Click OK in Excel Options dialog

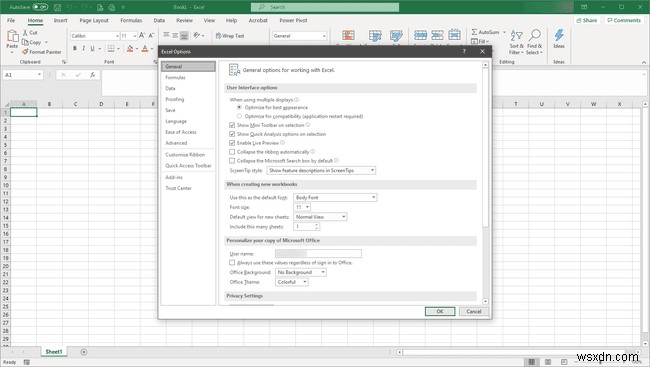[440, 311]
